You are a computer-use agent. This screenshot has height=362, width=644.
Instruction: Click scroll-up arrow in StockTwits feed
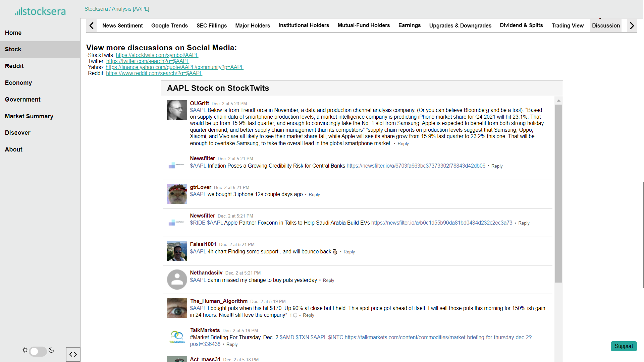(558, 101)
